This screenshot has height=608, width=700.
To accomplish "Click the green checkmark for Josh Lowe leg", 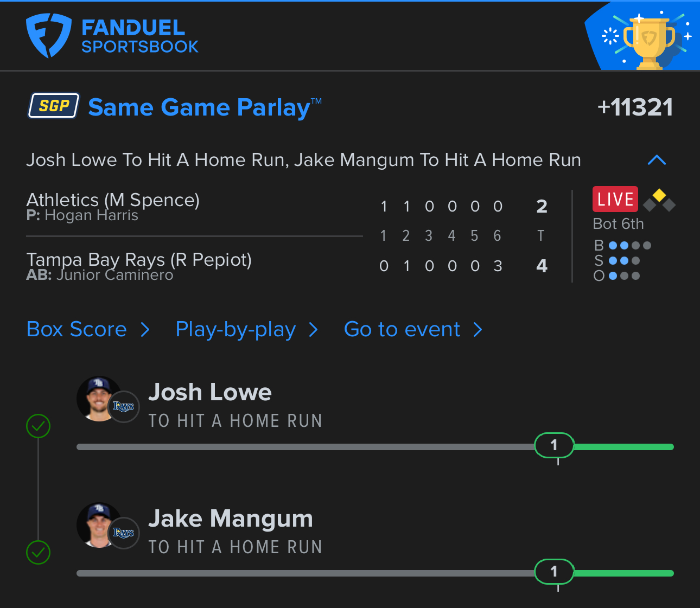I will pos(39,426).
